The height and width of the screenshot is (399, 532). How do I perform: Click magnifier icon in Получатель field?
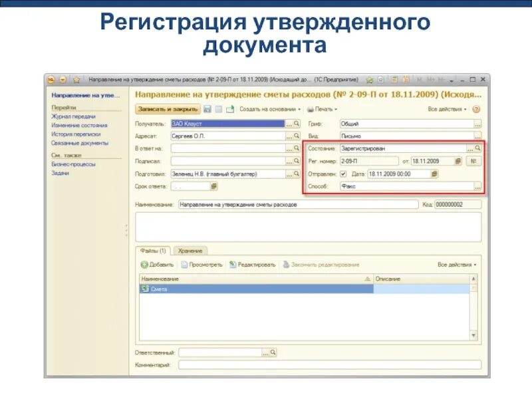297,124
